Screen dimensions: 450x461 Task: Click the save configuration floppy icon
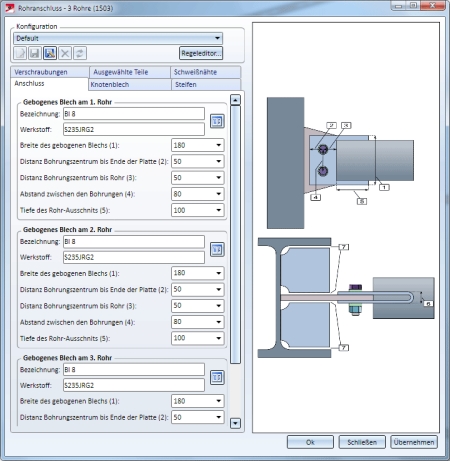[35, 53]
